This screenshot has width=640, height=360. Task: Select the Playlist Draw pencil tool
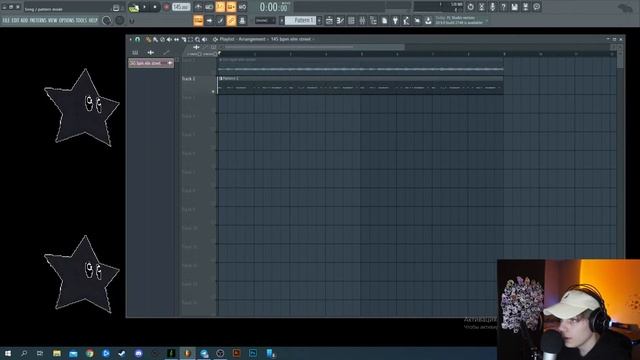[148, 40]
